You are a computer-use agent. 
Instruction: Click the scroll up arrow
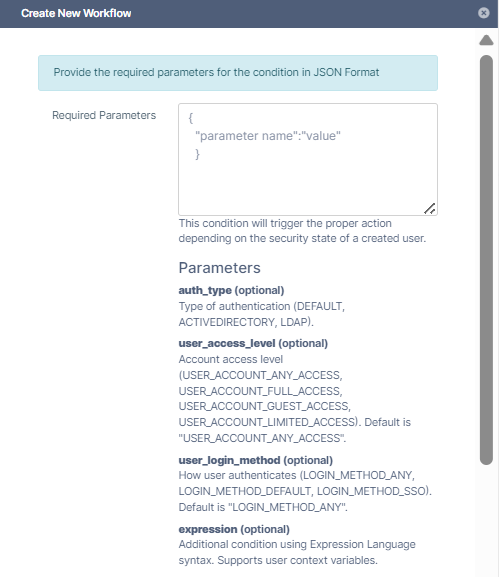coord(486,40)
